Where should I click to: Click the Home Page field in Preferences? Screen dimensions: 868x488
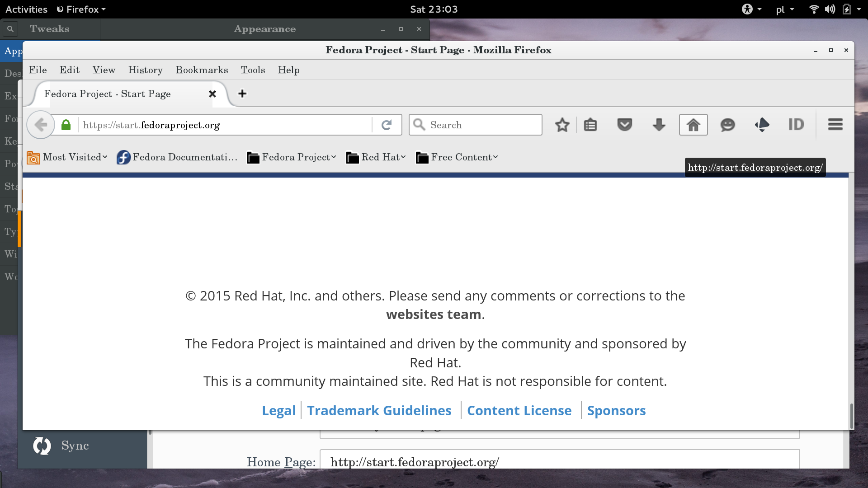click(560, 460)
